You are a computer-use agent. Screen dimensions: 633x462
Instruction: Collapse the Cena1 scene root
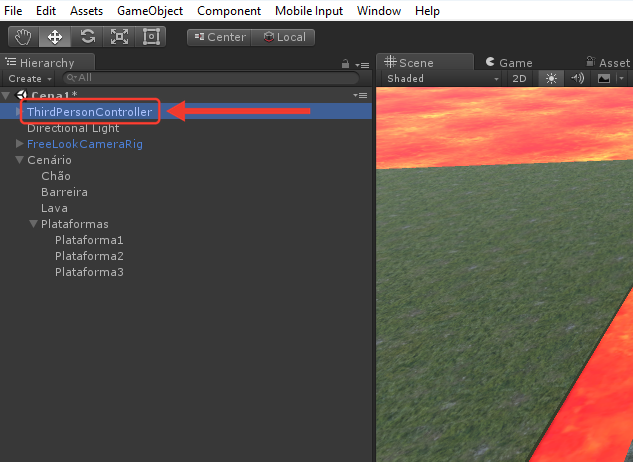pos(6,96)
